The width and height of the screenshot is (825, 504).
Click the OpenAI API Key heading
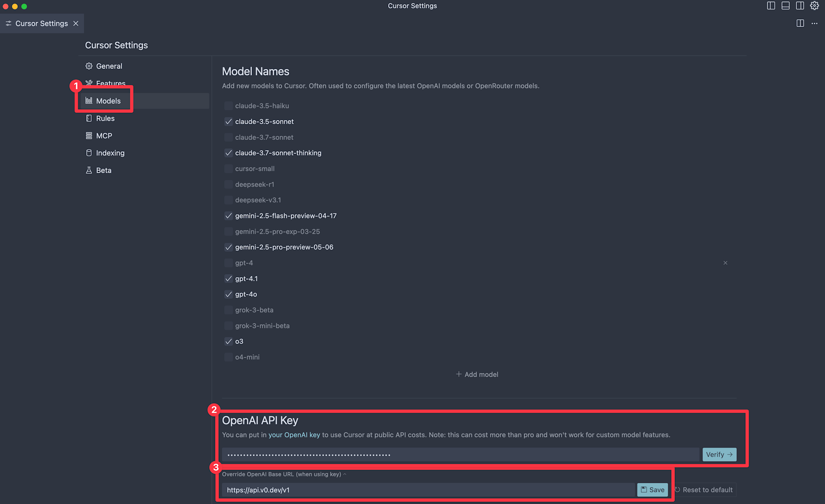click(260, 420)
